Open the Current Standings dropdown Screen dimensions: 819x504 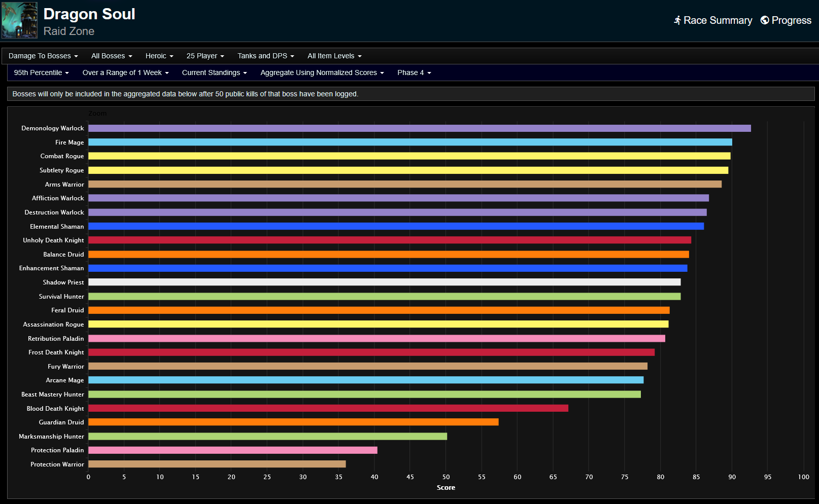pos(214,73)
